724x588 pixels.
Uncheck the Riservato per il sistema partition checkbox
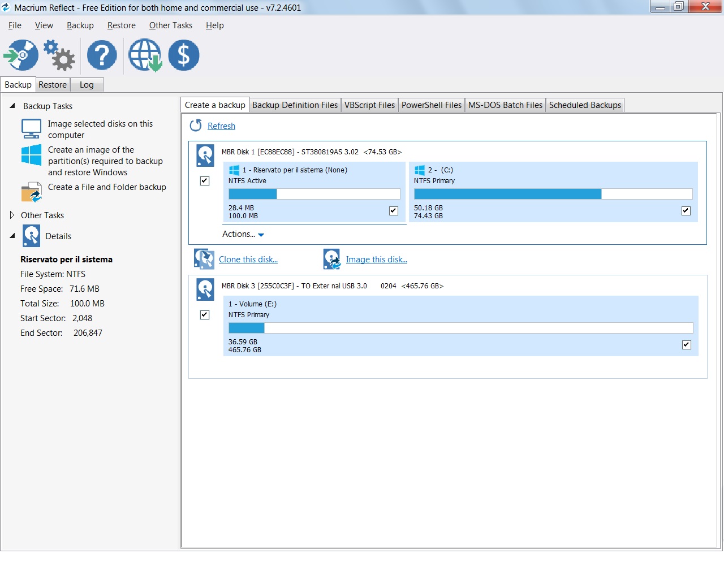tap(394, 211)
